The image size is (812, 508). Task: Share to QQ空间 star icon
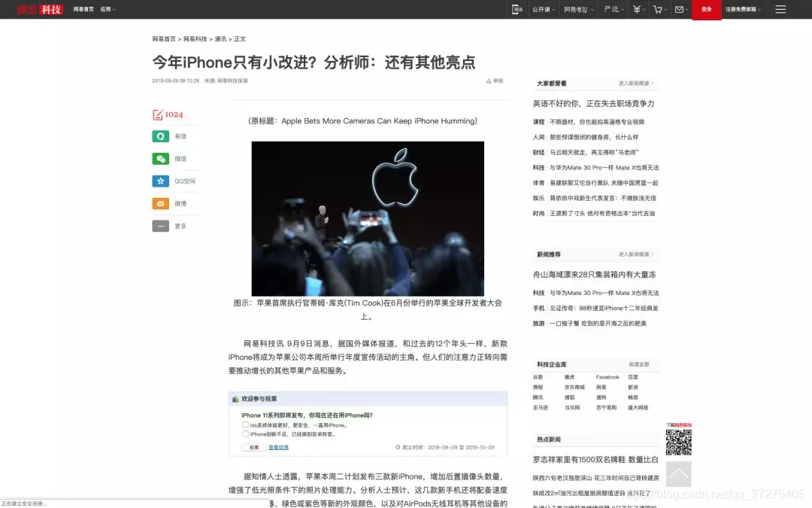click(x=161, y=181)
